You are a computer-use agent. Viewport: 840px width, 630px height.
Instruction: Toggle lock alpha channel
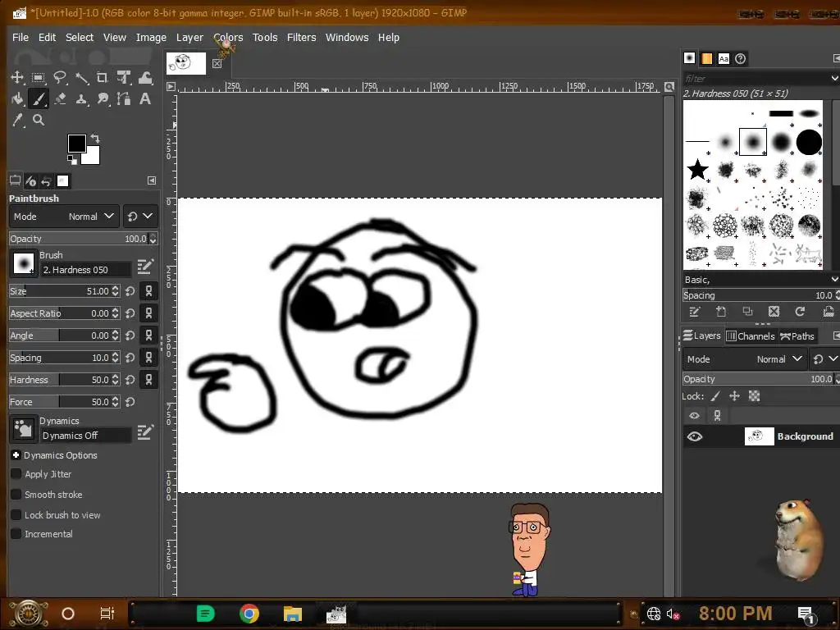coord(755,396)
